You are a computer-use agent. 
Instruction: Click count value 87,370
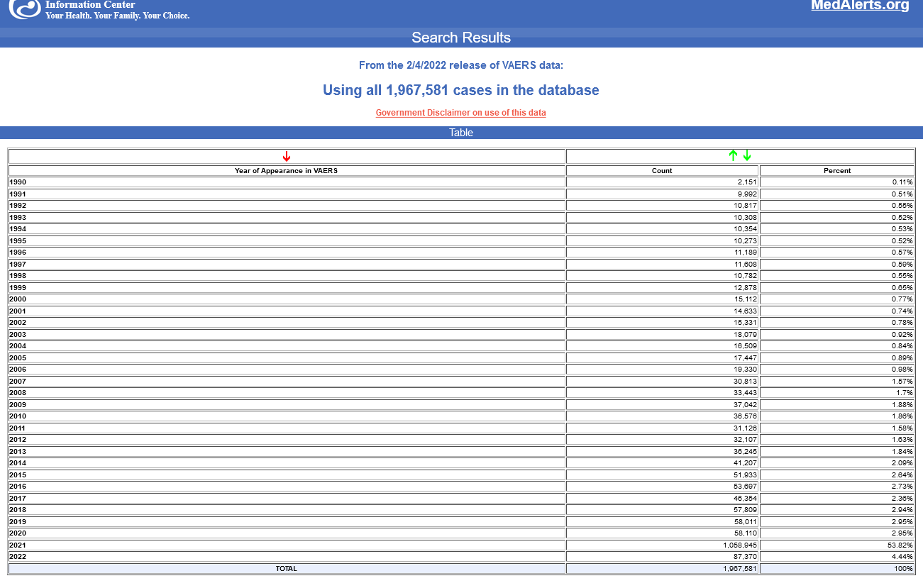click(746, 557)
